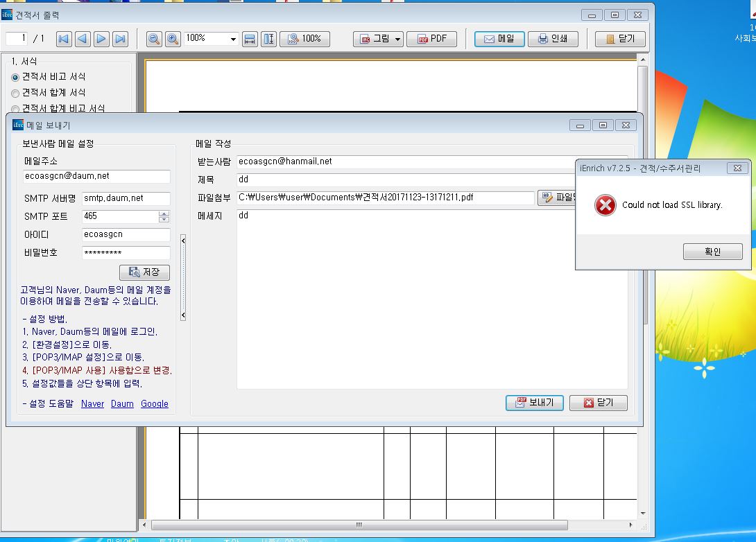Fit preview to page width
The width and height of the screenshot is (756, 542).
(250, 39)
